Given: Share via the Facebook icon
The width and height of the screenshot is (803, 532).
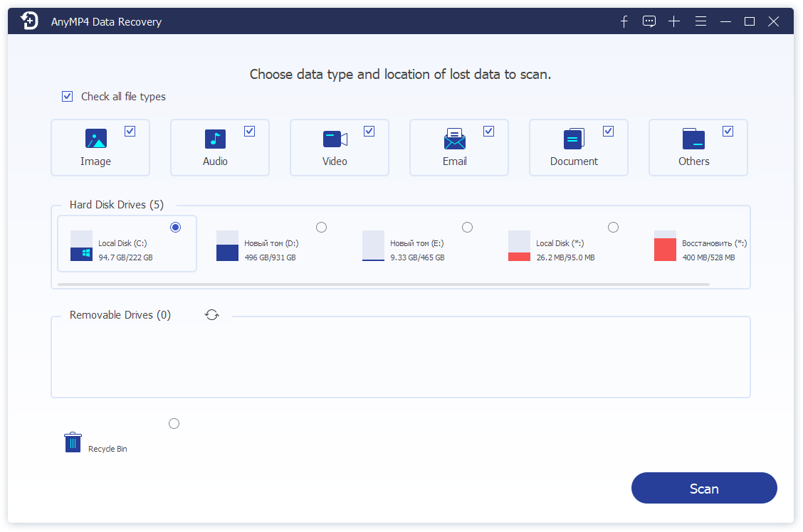Looking at the screenshot, I should 624,21.
